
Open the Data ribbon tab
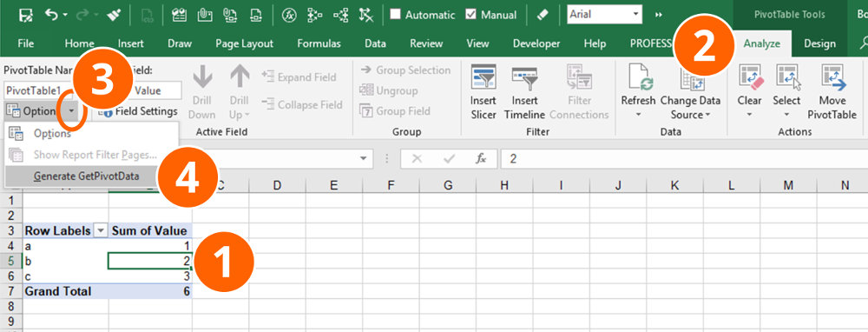point(375,43)
